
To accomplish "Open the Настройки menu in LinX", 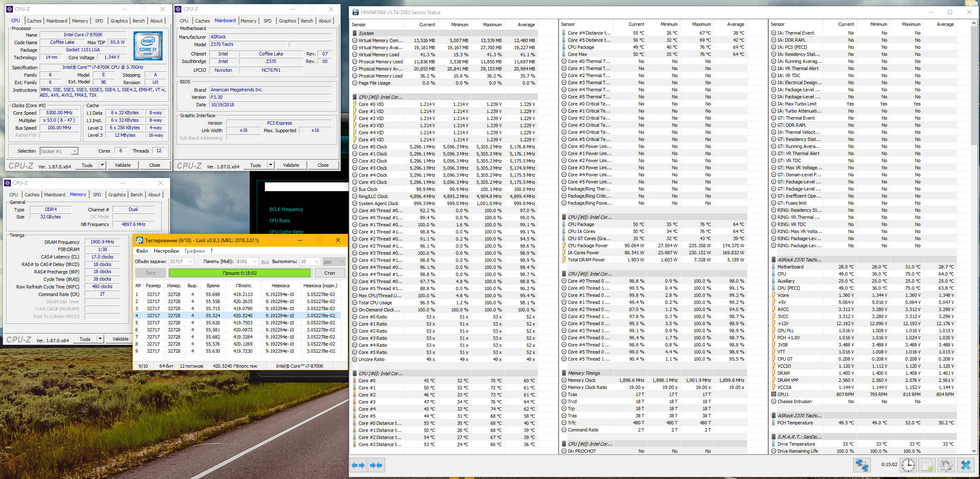I will (x=166, y=251).
